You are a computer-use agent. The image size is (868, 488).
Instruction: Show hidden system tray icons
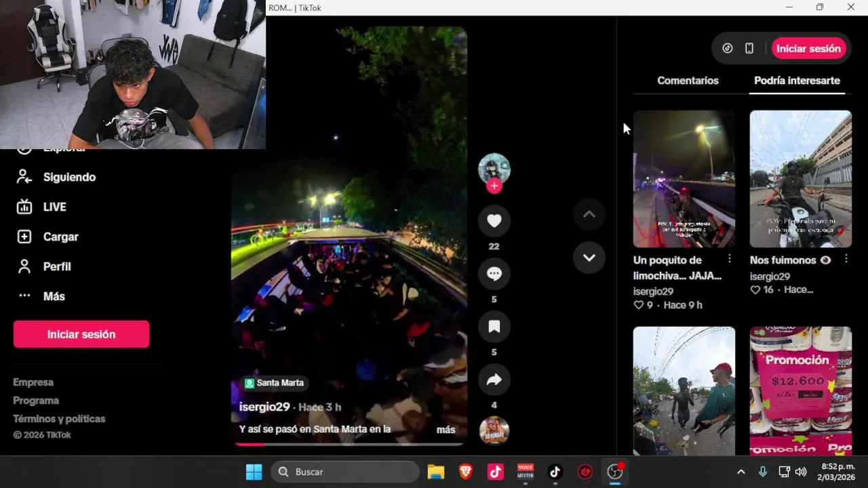point(741,472)
